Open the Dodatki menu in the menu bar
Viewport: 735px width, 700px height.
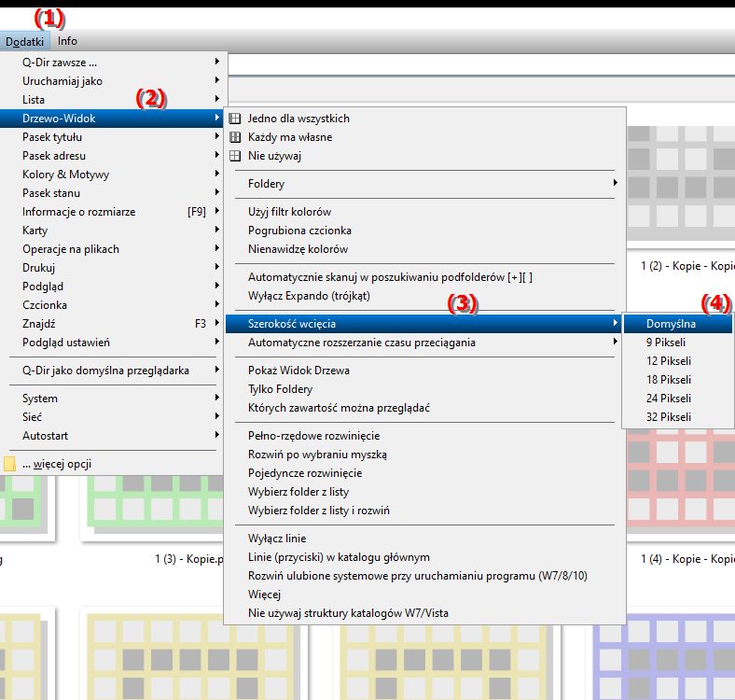coord(24,41)
